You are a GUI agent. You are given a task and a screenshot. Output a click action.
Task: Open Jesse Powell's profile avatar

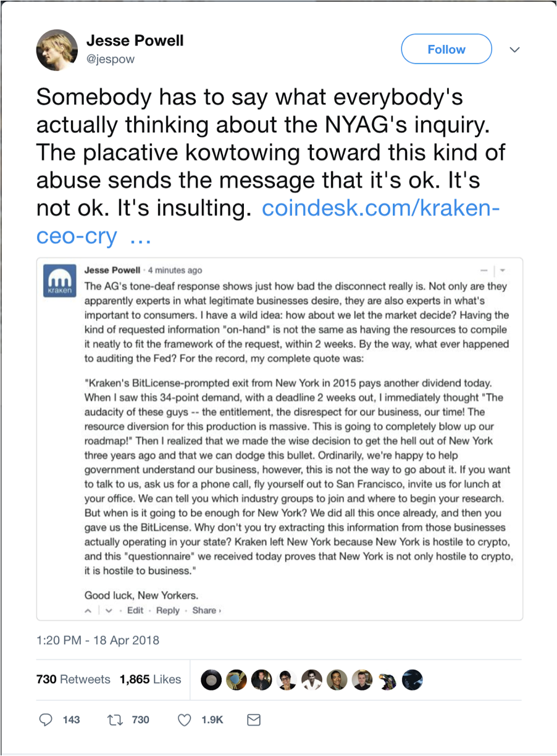coord(57,50)
